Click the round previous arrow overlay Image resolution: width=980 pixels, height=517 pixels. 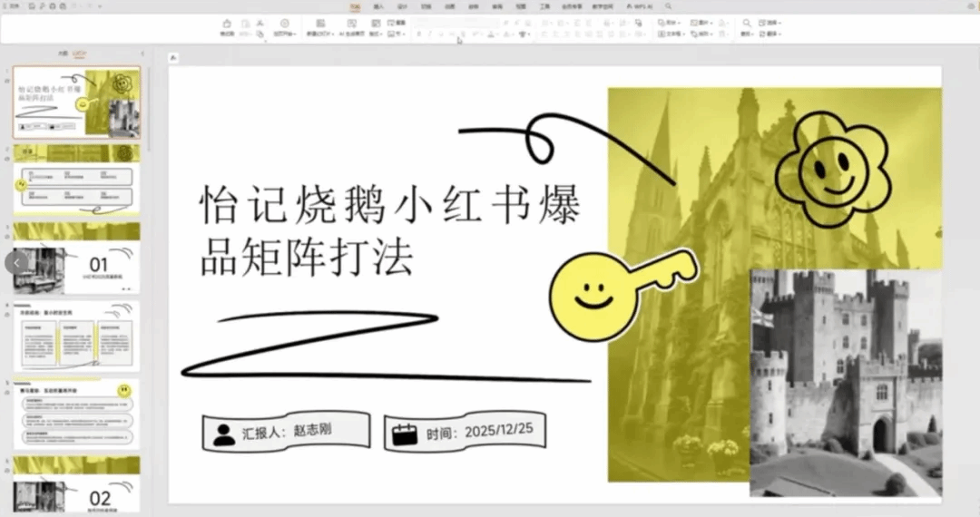pos(17,263)
